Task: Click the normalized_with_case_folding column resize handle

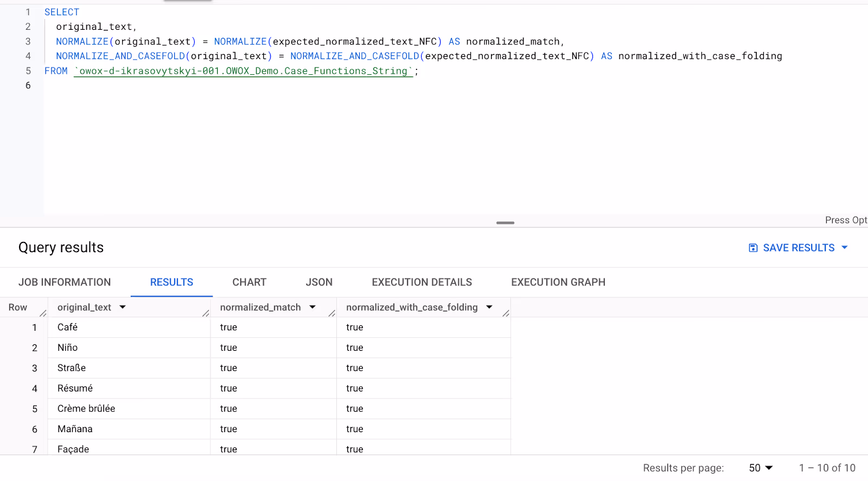Action: (506, 313)
